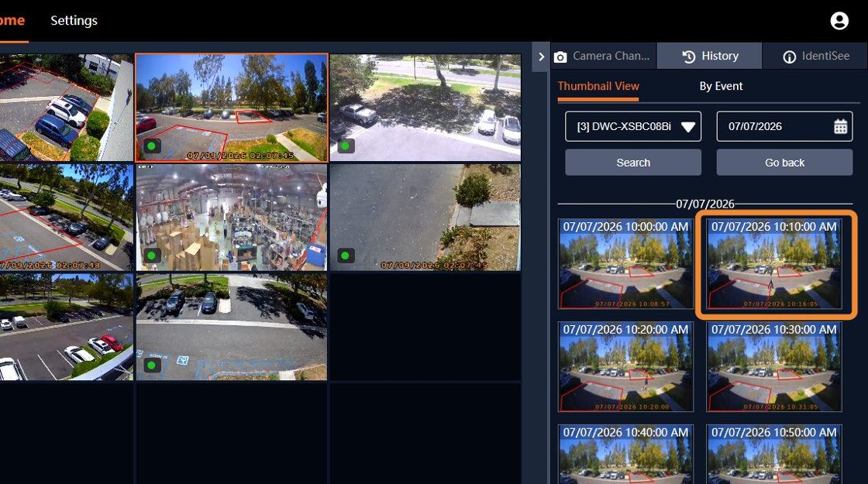
Task: Open the 10:20:00 AM history thumbnail
Action: [x=625, y=366]
